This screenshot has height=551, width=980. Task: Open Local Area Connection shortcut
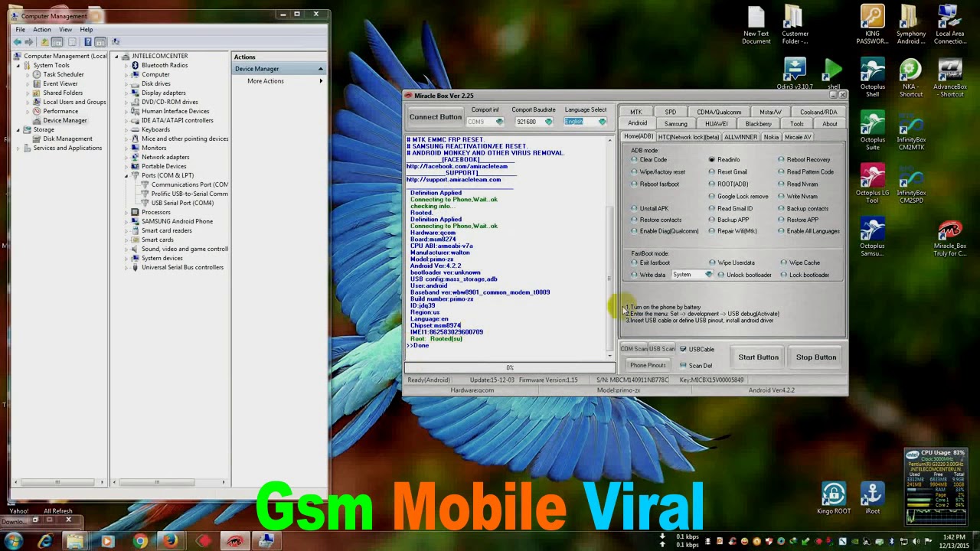pyautogui.click(x=949, y=25)
